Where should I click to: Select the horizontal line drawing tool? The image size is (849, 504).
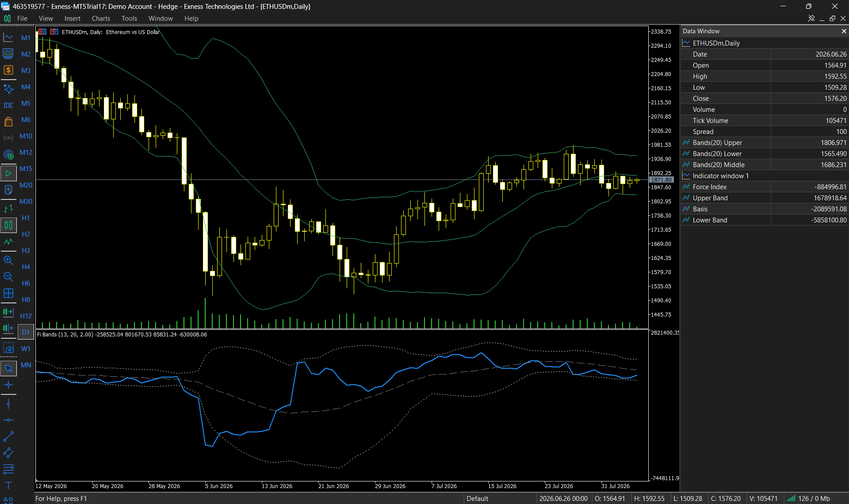(x=8, y=420)
